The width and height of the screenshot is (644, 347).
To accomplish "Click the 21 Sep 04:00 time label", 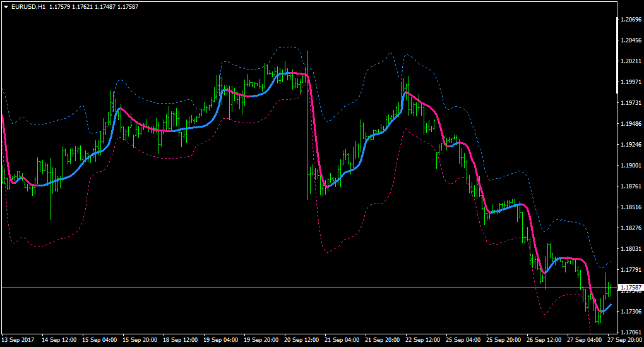I will coord(342,340).
